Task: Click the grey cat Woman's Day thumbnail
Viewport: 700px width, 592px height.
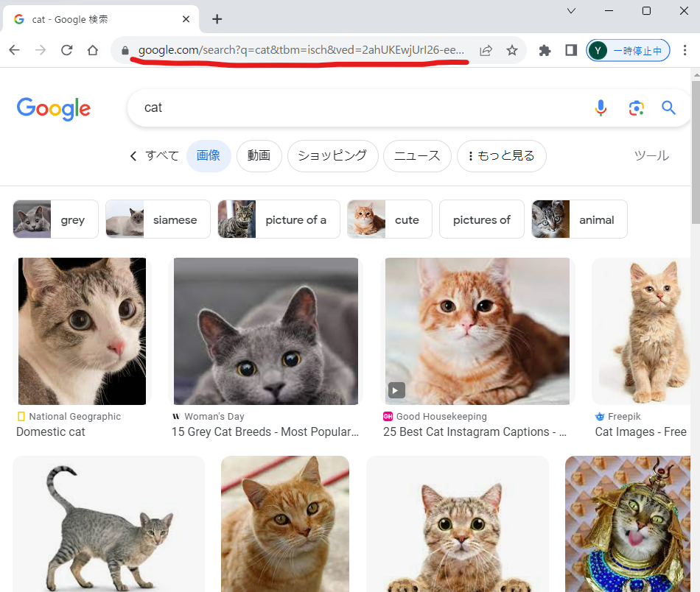Action: point(266,331)
